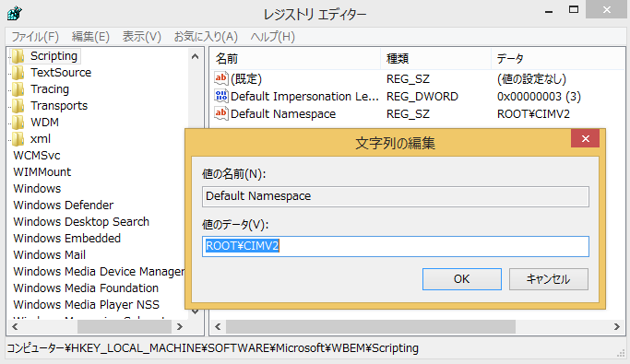
Task: Select the Windows Media Foundation key
Action: click(86, 288)
